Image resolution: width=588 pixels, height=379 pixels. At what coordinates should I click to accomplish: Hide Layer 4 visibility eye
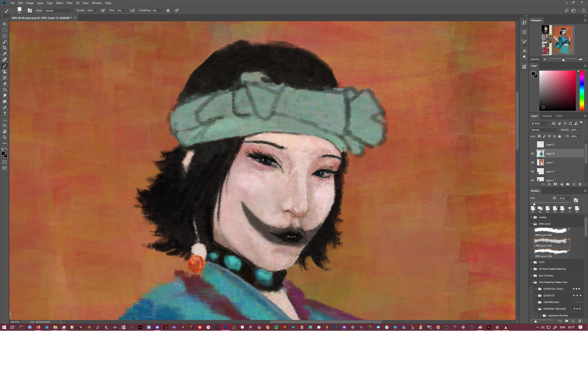(532, 172)
